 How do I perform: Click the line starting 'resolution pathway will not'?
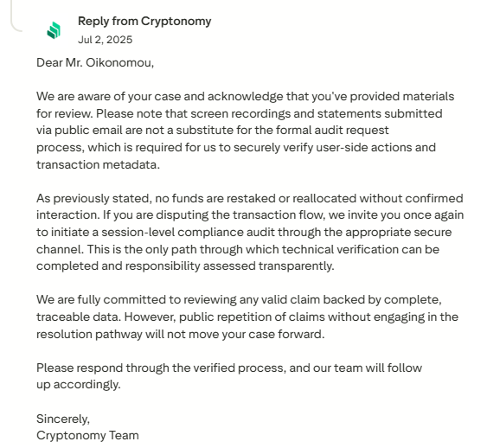181,335
